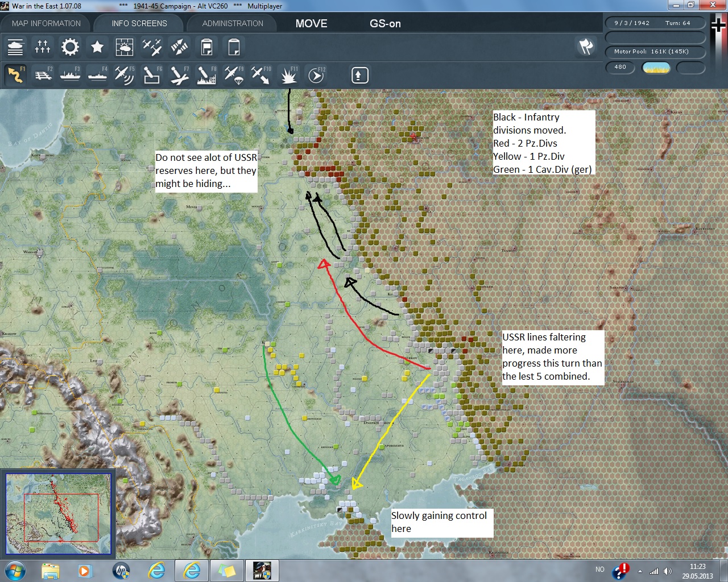Open the Windows Start button
Screen dimensions: 728x582
[x=14, y=570]
